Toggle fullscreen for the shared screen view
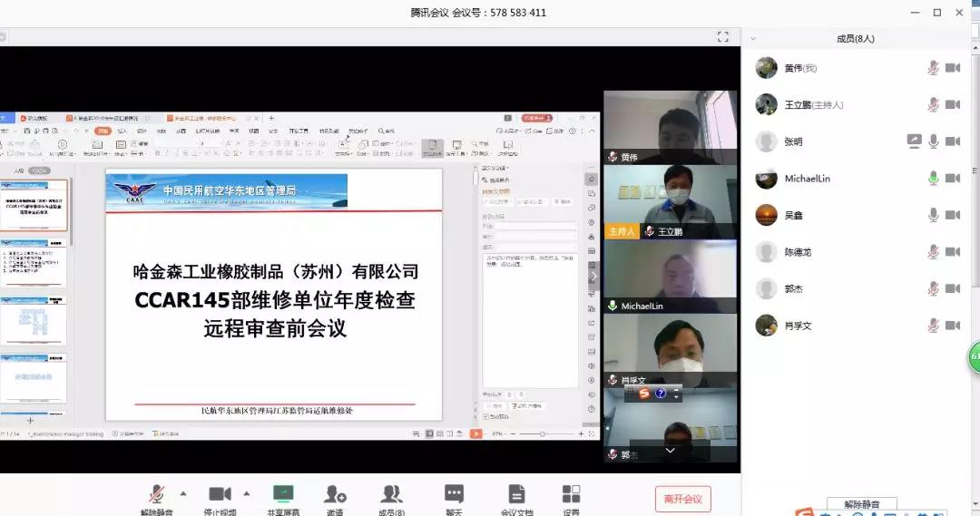This screenshot has height=516, width=980. click(723, 37)
